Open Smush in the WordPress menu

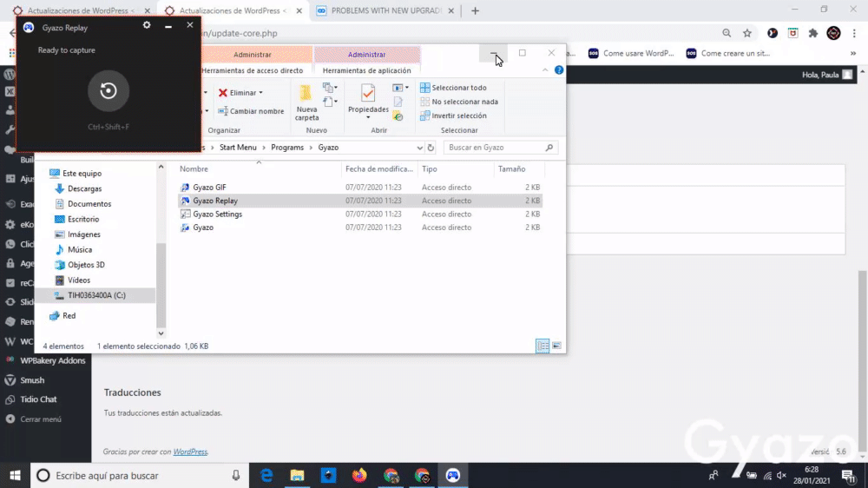(x=32, y=380)
